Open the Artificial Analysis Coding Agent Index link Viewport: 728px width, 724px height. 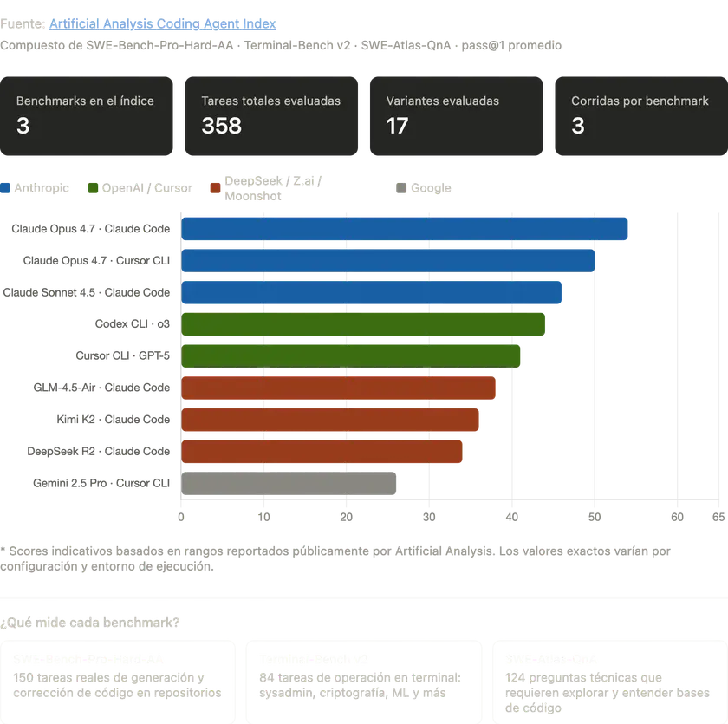[x=163, y=23]
